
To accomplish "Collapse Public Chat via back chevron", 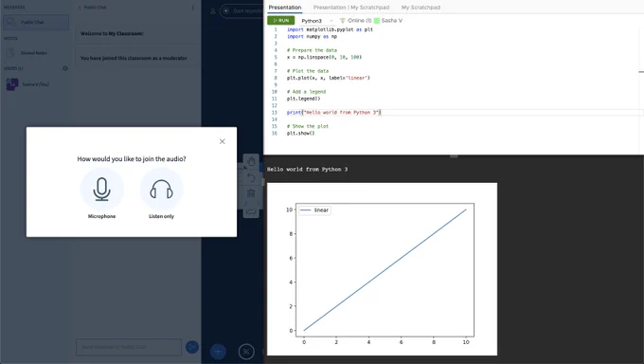I will pyautogui.click(x=80, y=8).
